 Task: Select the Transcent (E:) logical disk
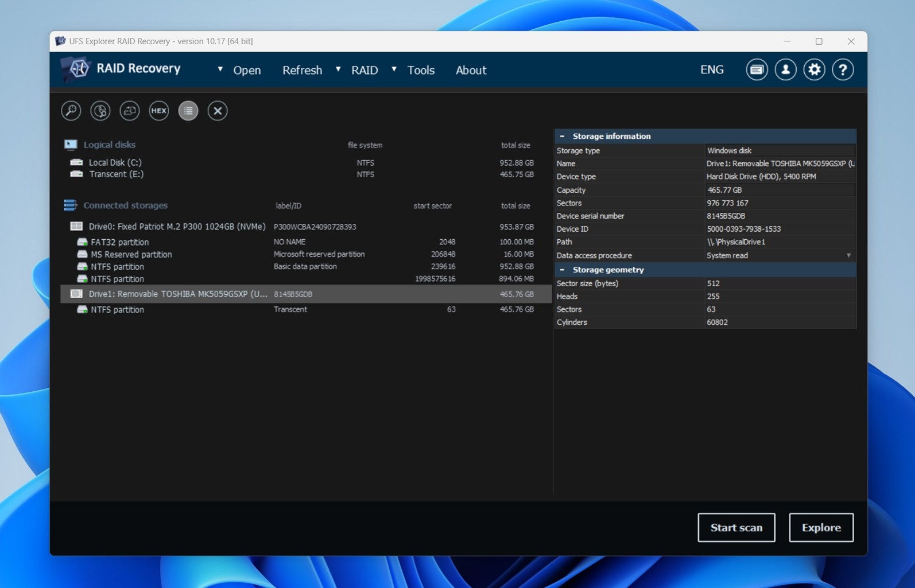point(116,174)
